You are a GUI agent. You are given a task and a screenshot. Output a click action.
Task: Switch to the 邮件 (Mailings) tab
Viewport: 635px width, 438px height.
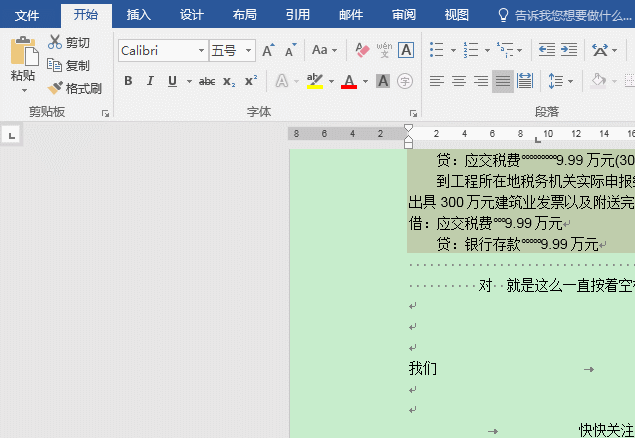pyautogui.click(x=351, y=15)
